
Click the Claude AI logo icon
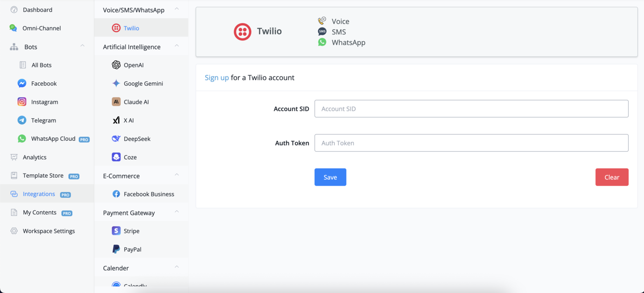(116, 102)
